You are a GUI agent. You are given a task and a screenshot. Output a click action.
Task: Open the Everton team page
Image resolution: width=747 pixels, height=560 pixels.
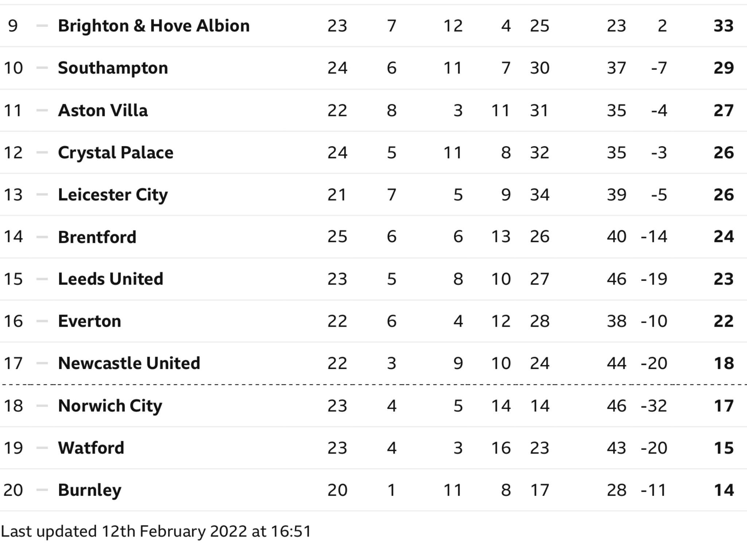click(x=89, y=322)
